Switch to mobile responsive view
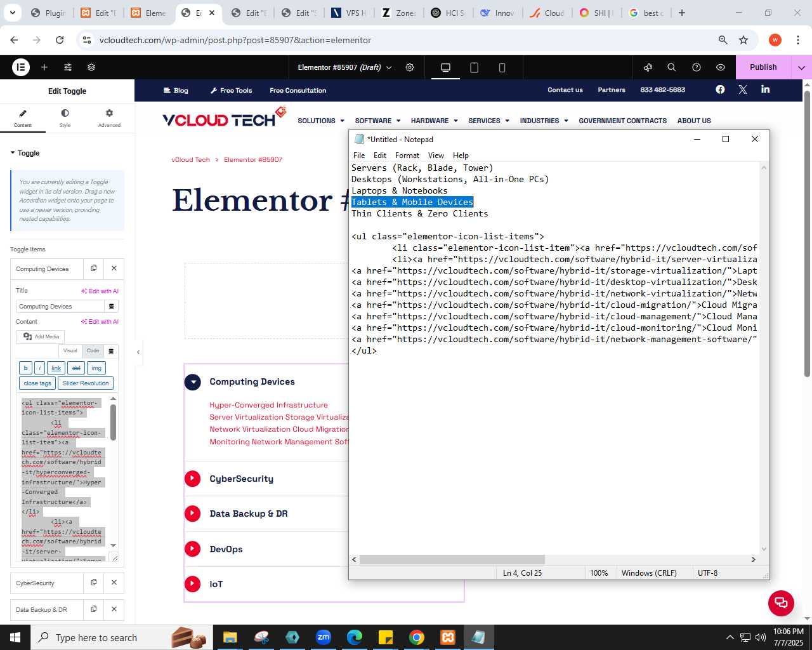This screenshot has height=650, width=812. pyautogui.click(x=502, y=67)
